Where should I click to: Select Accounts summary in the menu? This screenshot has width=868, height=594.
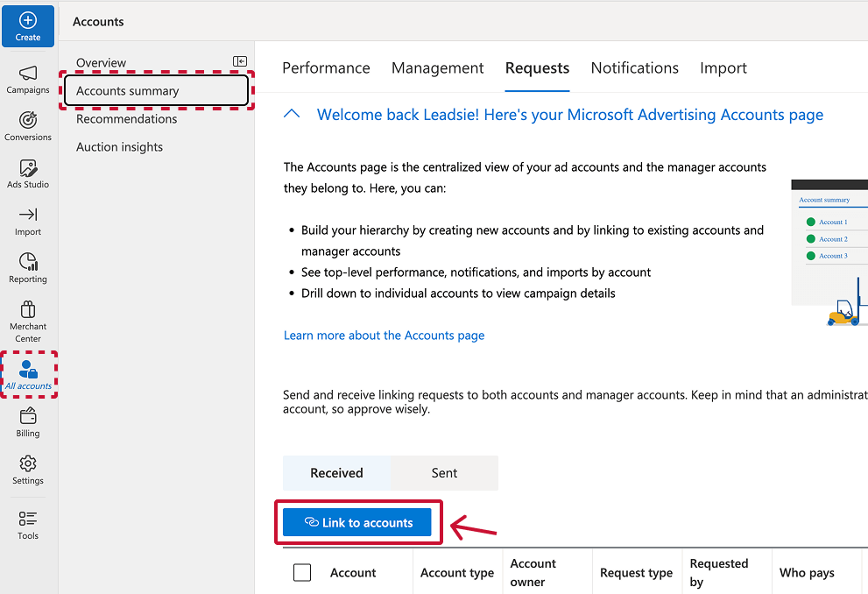tap(156, 90)
